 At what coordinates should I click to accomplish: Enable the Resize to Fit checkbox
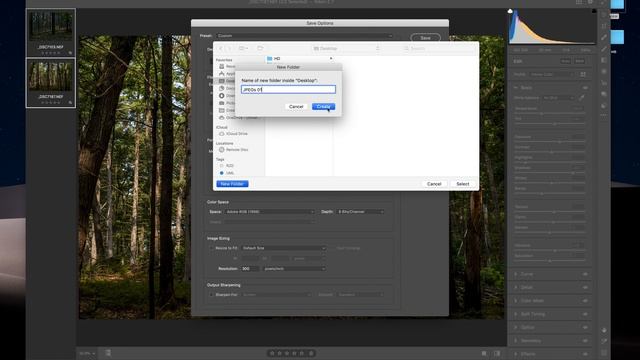click(x=211, y=248)
